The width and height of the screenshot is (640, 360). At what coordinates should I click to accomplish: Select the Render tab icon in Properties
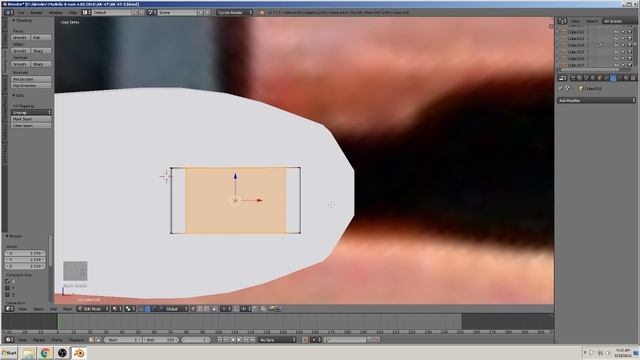pos(573,78)
